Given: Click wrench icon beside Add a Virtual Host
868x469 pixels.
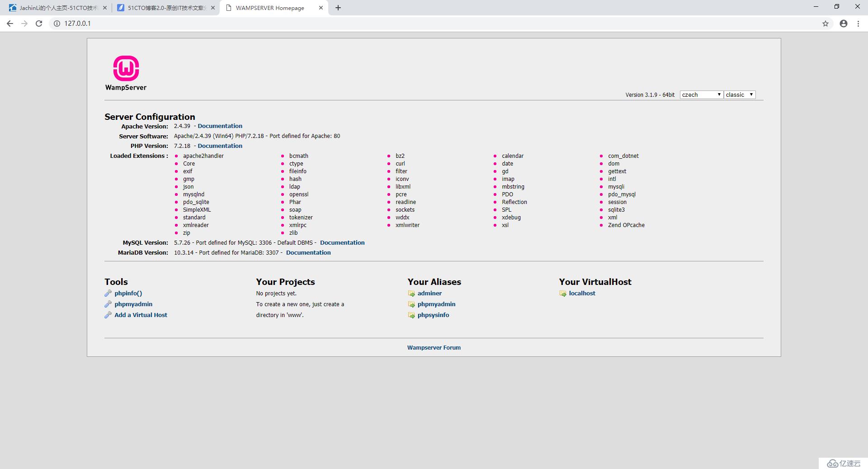Looking at the screenshot, I should coord(108,315).
